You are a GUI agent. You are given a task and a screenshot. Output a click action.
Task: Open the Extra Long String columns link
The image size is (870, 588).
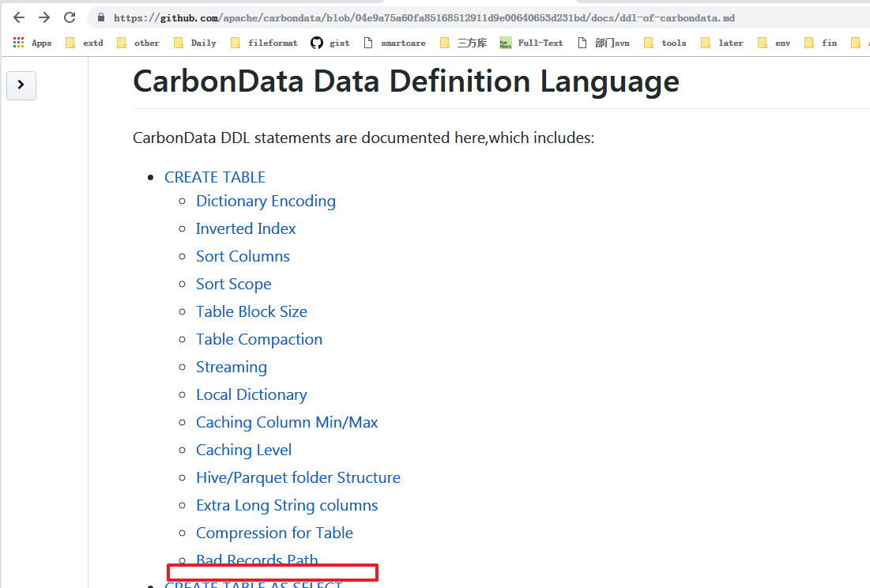tap(287, 506)
